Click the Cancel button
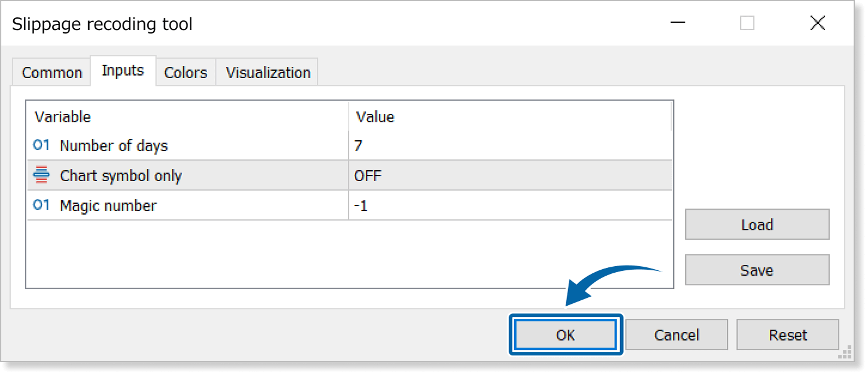This screenshot has height=374, width=868. [x=676, y=334]
